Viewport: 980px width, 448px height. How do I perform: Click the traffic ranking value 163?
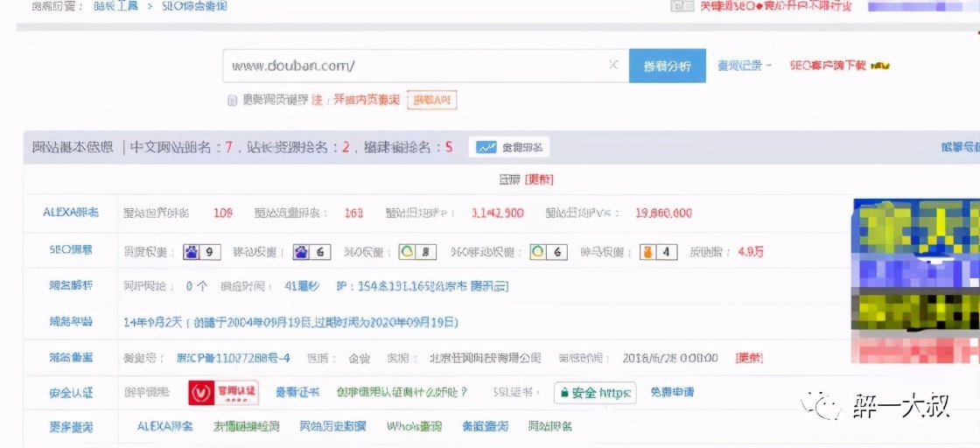[x=353, y=213]
